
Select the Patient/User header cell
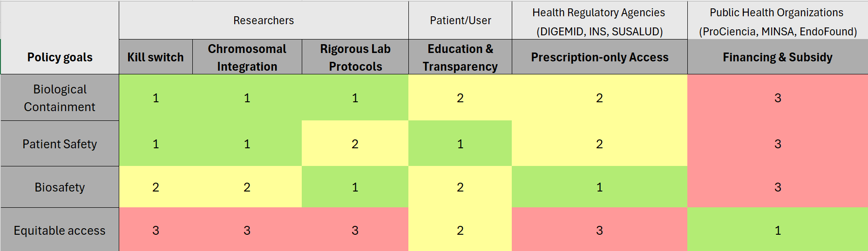click(460, 20)
